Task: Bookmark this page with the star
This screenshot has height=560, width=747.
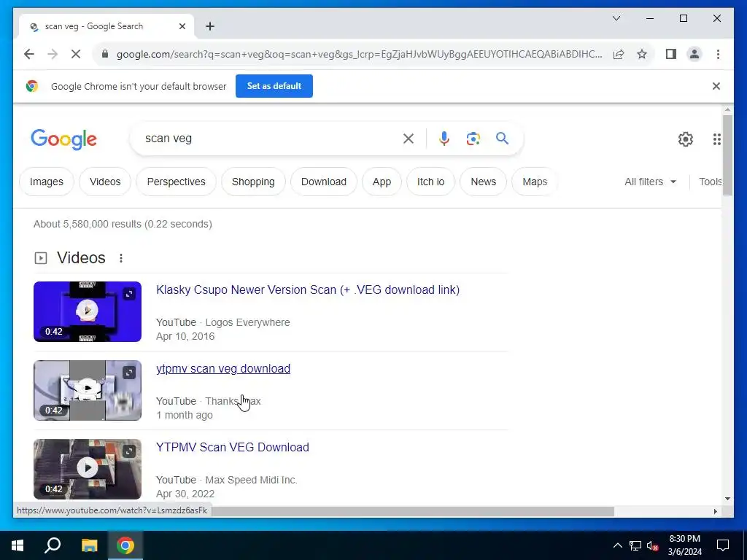Action: click(642, 54)
